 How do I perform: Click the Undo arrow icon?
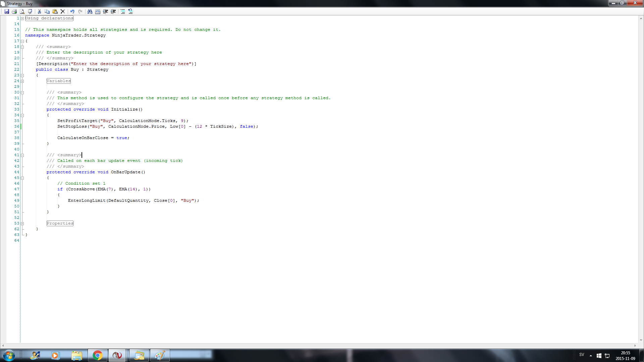click(72, 11)
